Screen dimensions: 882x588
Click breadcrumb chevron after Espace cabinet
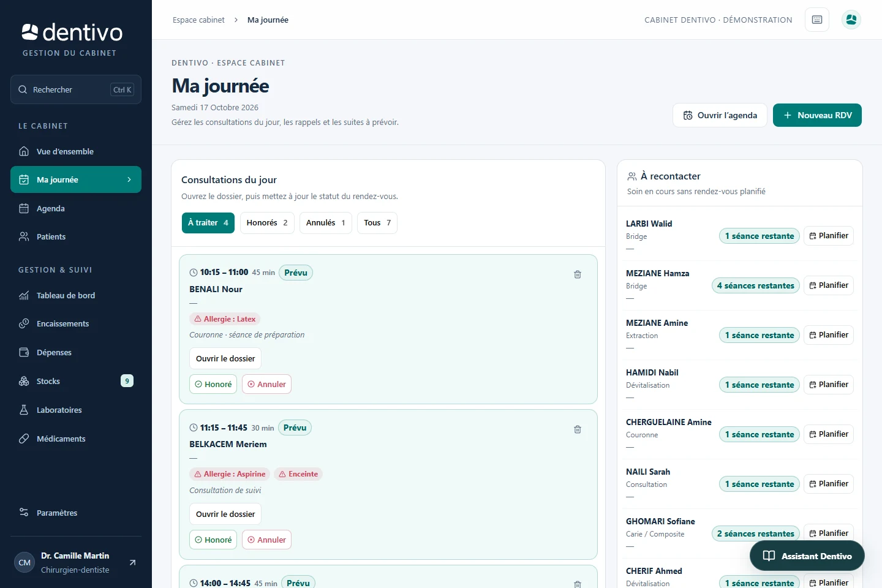click(236, 20)
